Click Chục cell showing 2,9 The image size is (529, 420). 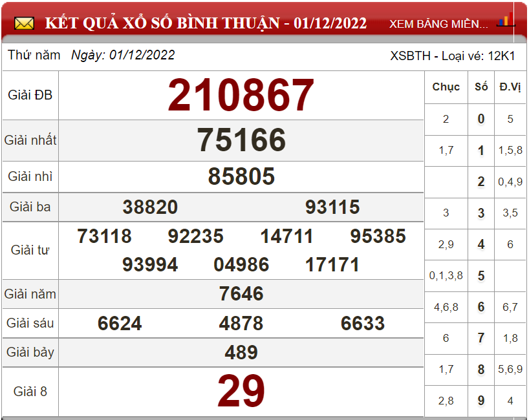click(x=446, y=244)
